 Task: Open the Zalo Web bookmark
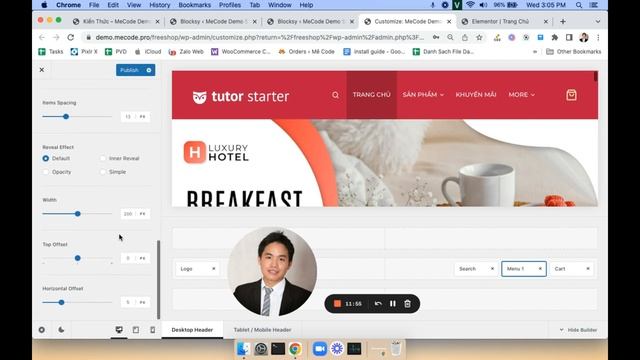click(186, 52)
